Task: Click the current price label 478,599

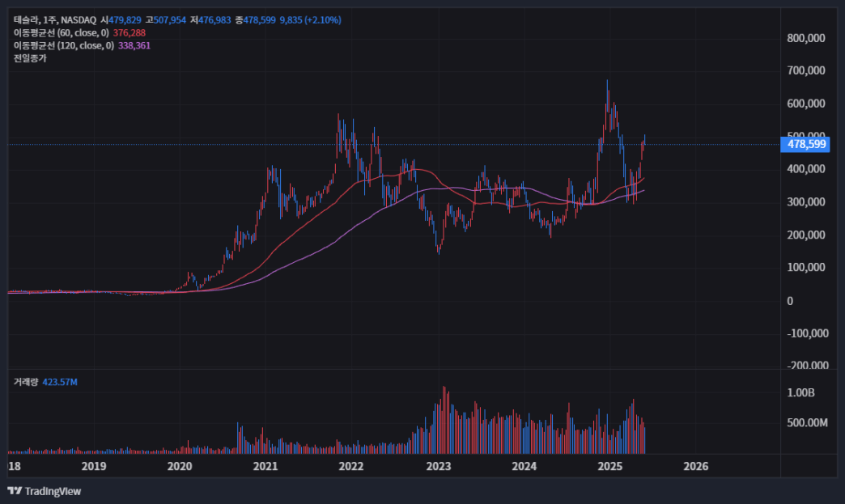Action: tap(805, 144)
